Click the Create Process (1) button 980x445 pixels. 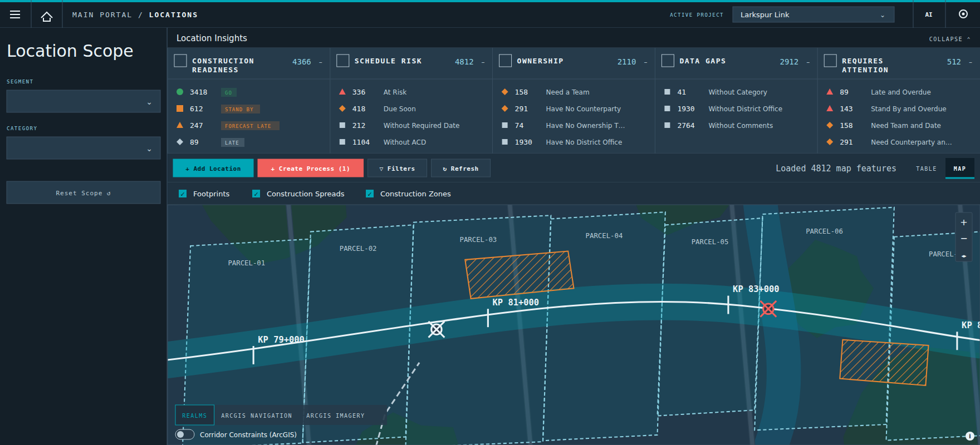point(310,168)
